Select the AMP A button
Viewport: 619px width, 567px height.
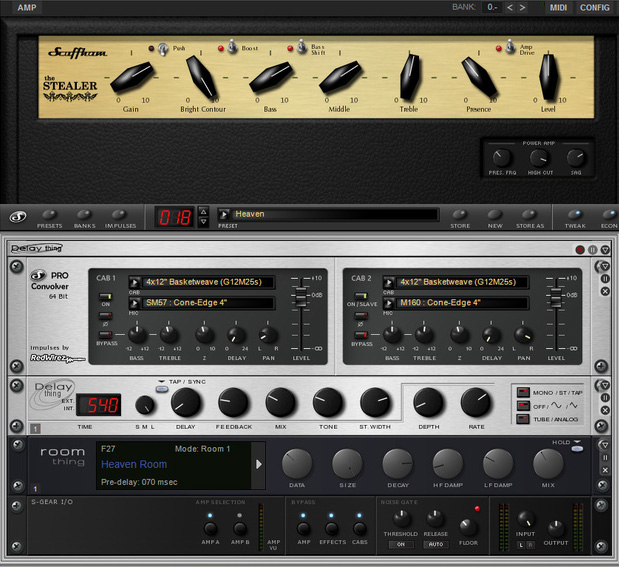[x=210, y=529]
